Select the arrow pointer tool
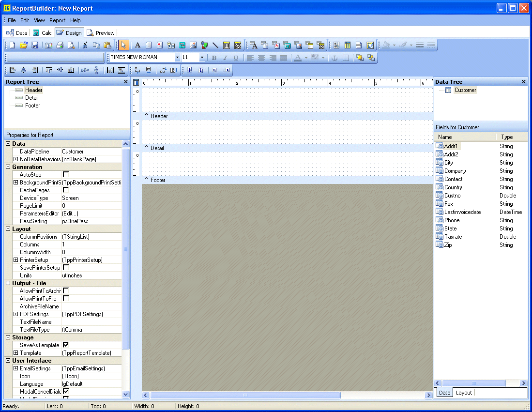Screen dimensions: 532x412 click(x=123, y=46)
